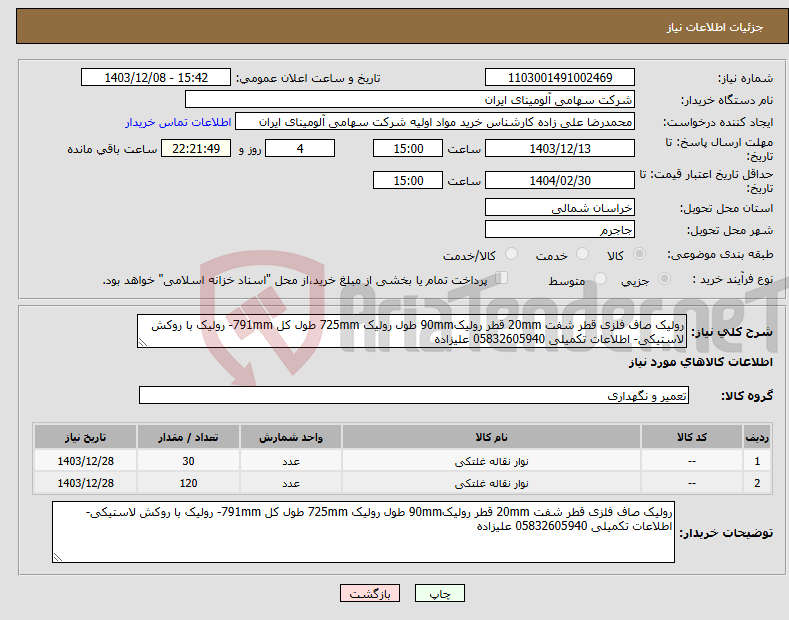Click the ردیف column header

pos(757,437)
